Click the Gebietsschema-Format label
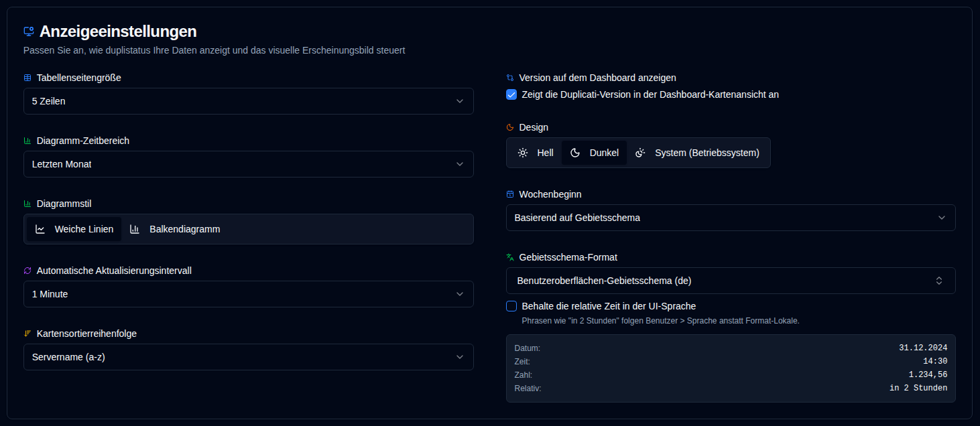The width and height of the screenshot is (980, 426). 568,257
